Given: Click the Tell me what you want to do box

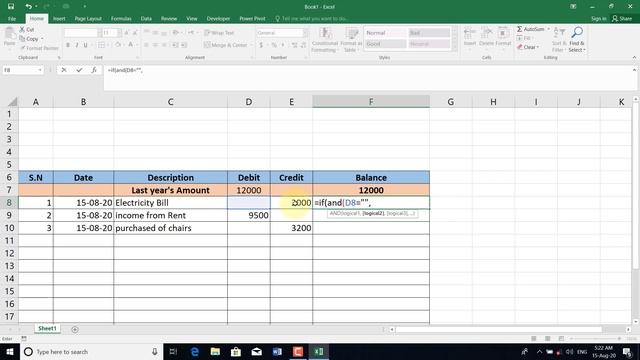Looking at the screenshot, I should (312, 18).
